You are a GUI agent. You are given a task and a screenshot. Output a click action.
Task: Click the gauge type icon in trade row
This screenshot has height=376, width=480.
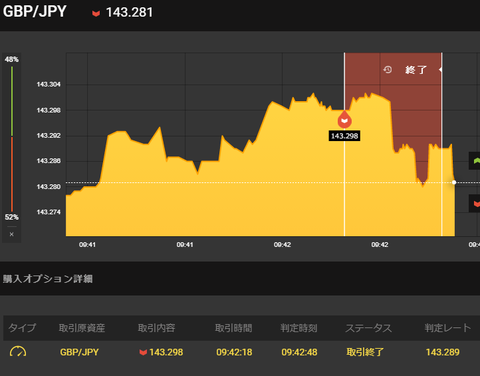point(18,352)
